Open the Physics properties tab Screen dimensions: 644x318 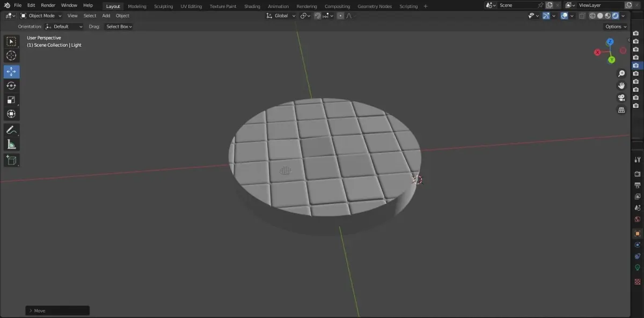tap(638, 245)
